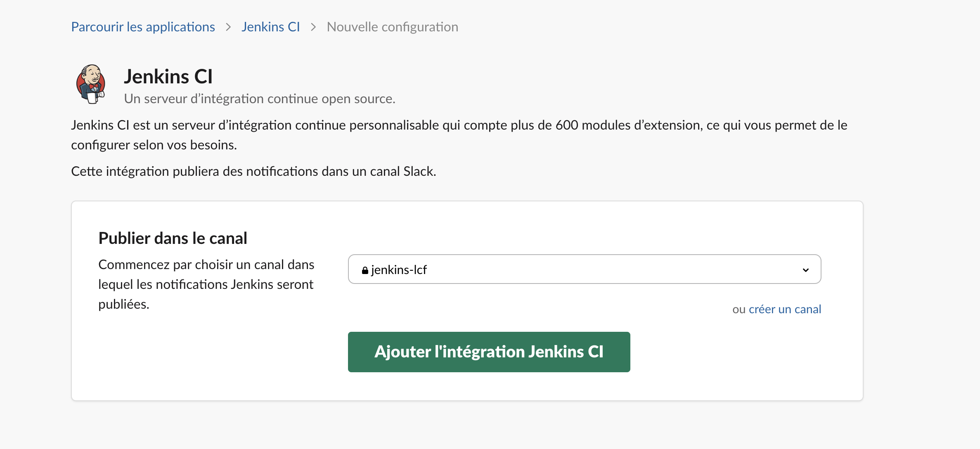Click the Jenkins butler logo icon
Image resolution: width=980 pixels, height=449 pixels.
point(91,84)
